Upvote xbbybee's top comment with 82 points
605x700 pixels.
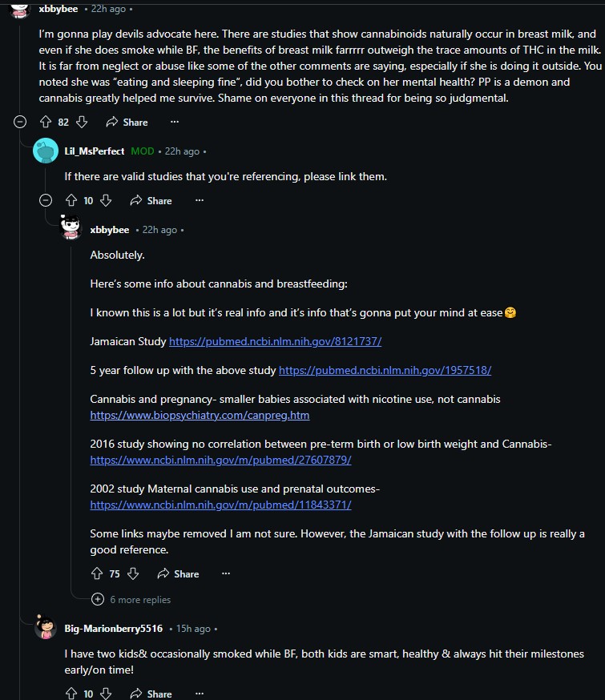coord(46,122)
